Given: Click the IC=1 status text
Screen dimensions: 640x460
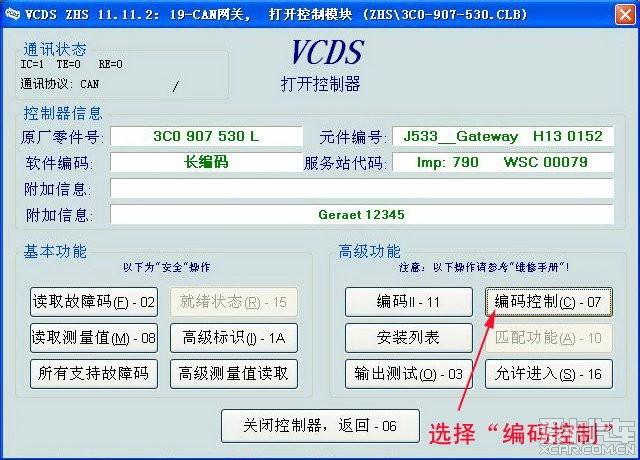Looking at the screenshot, I should pos(32,64).
